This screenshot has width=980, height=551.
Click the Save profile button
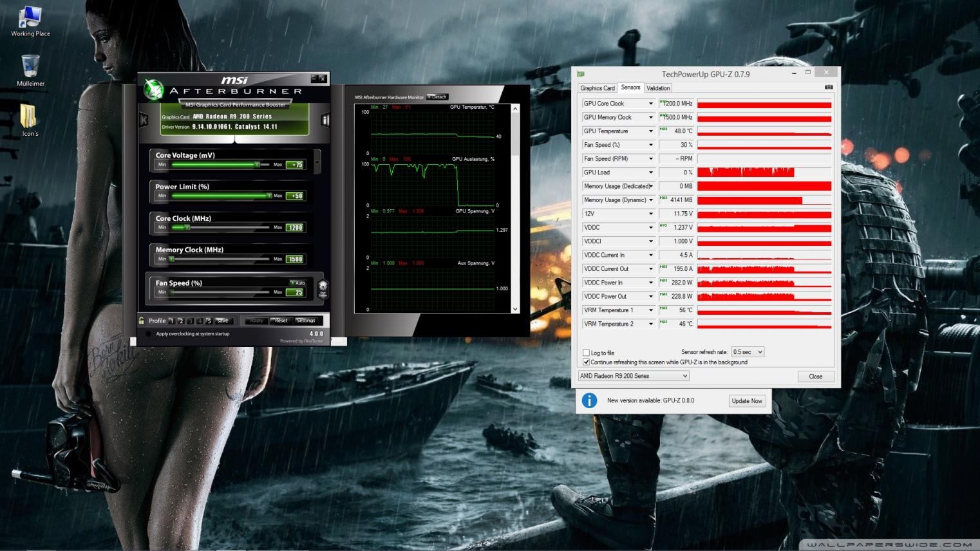click(223, 321)
